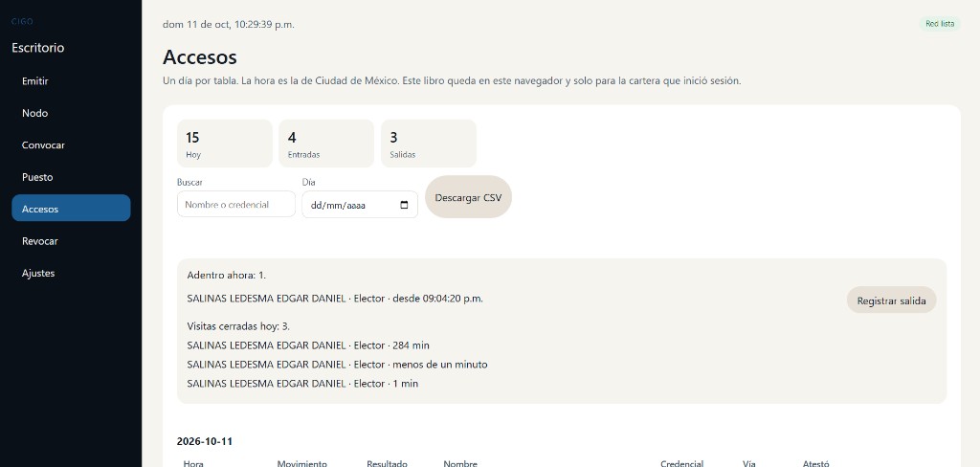Open Convocar in the sidebar
Viewport: 980px width, 467px height.
pyautogui.click(x=71, y=145)
